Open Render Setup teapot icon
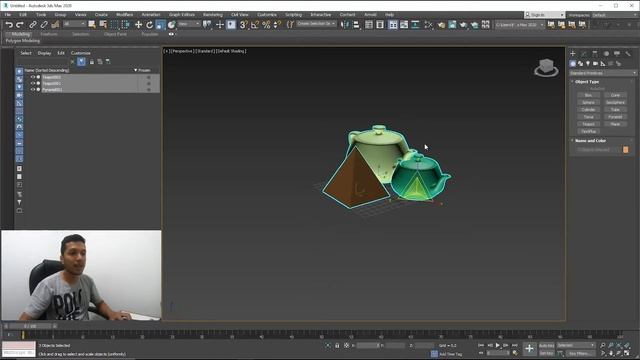 pyautogui.click(x=441, y=25)
